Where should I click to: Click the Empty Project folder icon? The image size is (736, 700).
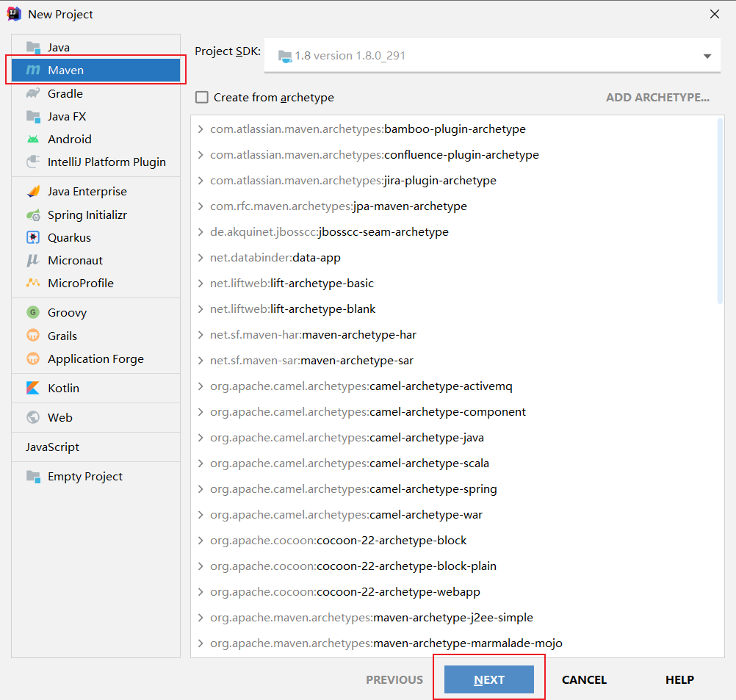point(33,477)
